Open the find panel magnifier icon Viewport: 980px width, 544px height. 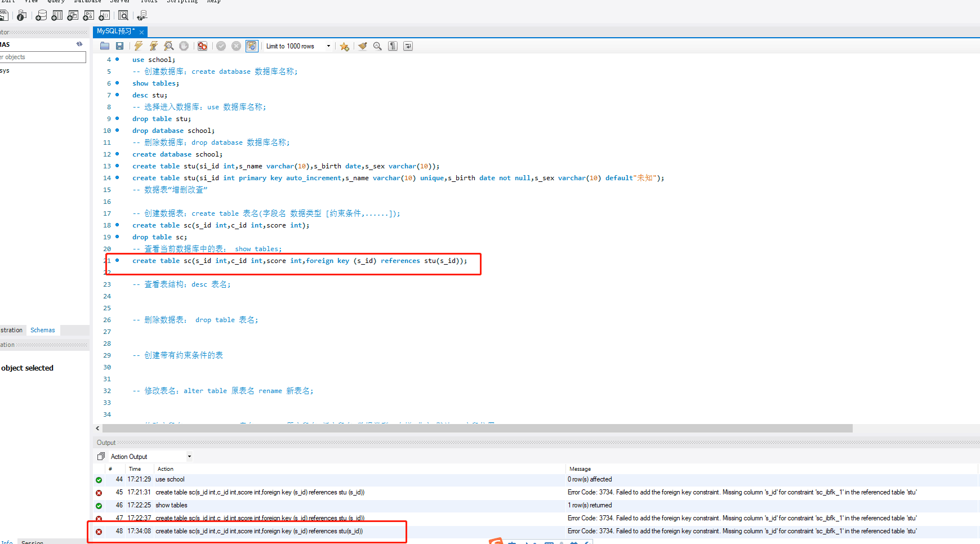click(x=377, y=46)
